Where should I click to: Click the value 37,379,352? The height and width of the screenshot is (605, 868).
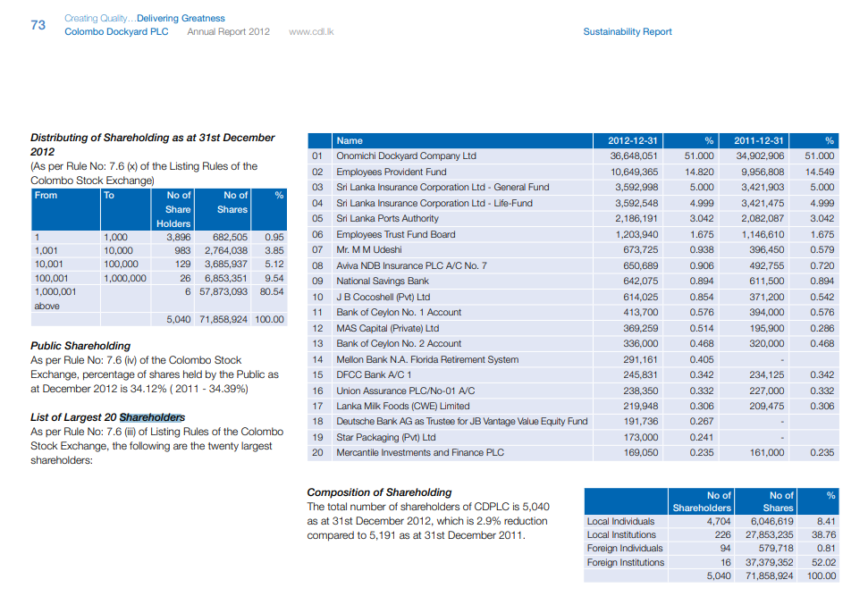pyautogui.click(x=770, y=562)
